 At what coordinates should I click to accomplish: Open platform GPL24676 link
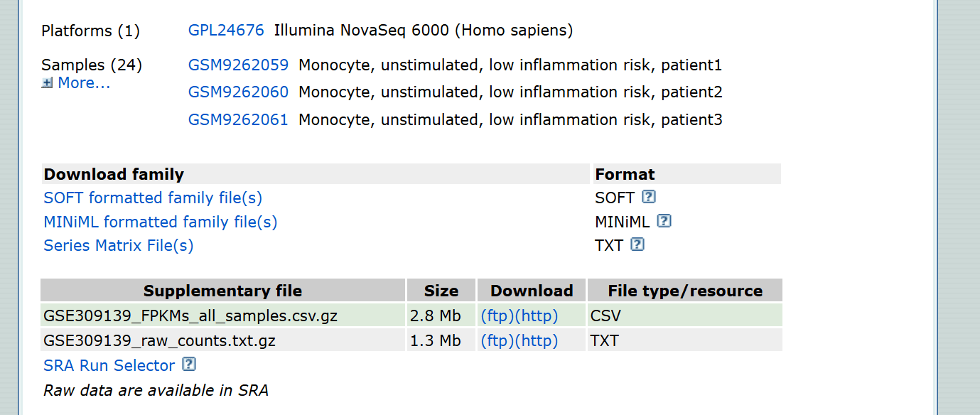pos(226,31)
